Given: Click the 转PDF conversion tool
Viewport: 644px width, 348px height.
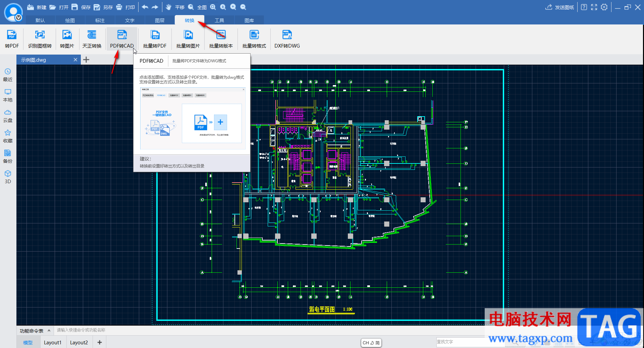Looking at the screenshot, I should coord(12,39).
